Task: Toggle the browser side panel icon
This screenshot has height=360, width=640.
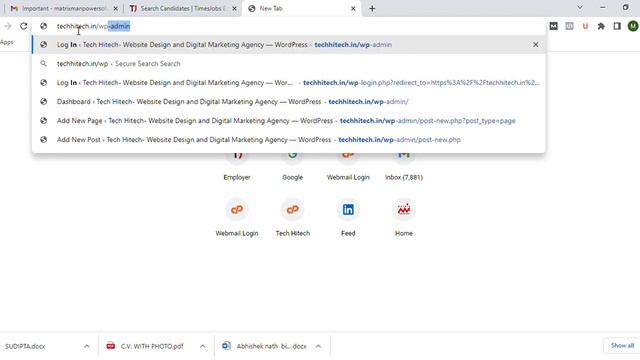Action: click(617, 26)
